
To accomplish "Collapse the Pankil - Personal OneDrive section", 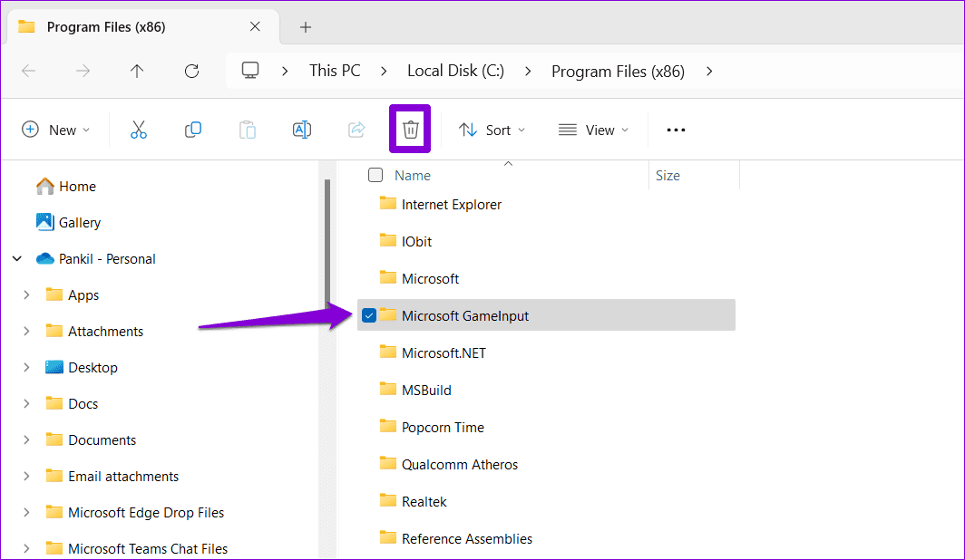I will 16,258.
